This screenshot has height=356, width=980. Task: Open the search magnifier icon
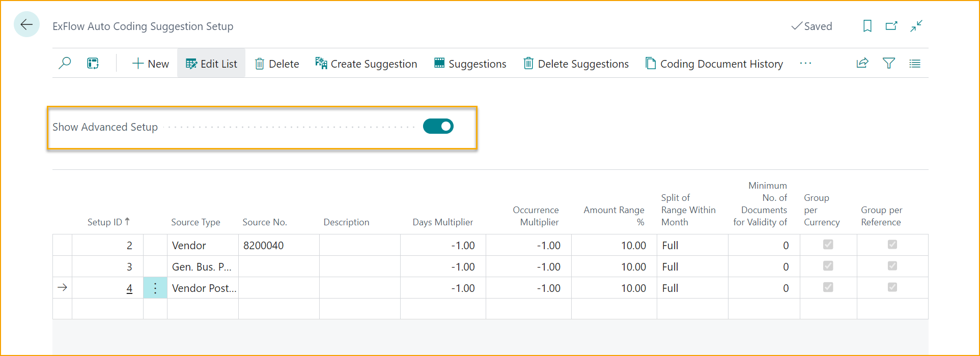point(65,63)
